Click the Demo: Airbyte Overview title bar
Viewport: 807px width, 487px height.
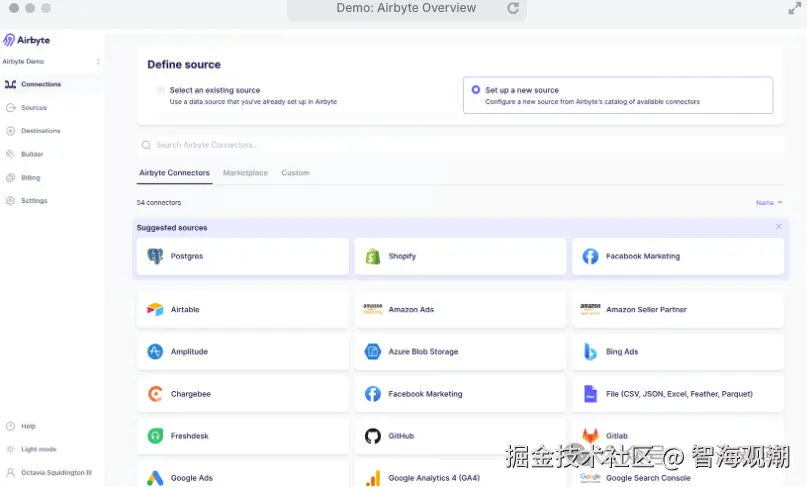tap(406, 8)
